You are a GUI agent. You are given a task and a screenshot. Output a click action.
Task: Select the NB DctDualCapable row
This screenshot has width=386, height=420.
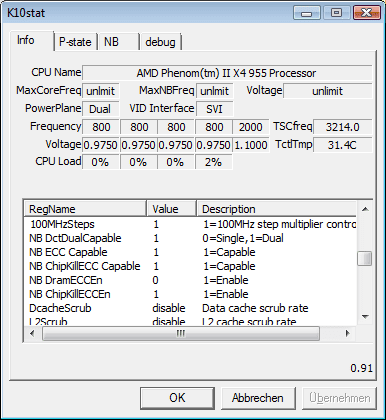pos(191,238)
